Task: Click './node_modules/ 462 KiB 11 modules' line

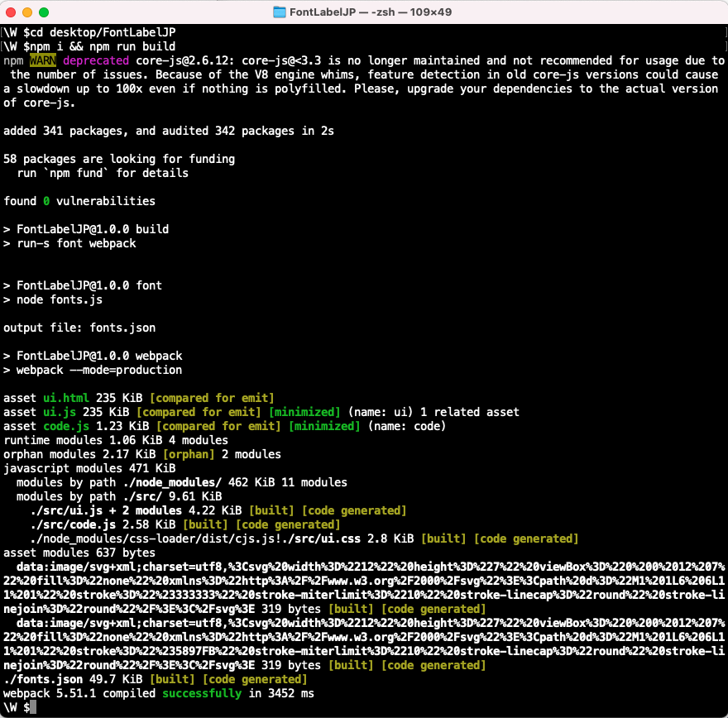Action: click(x=235, y=483)
